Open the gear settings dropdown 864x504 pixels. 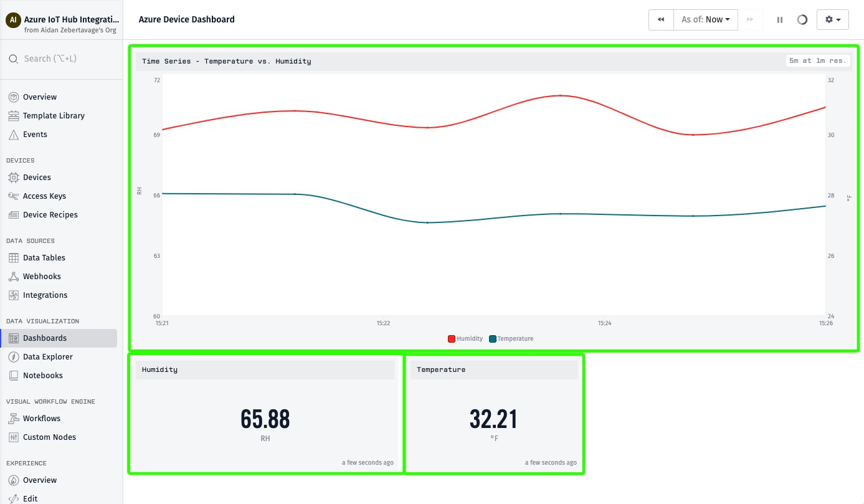pyautogui.click(x=833, y=20)
